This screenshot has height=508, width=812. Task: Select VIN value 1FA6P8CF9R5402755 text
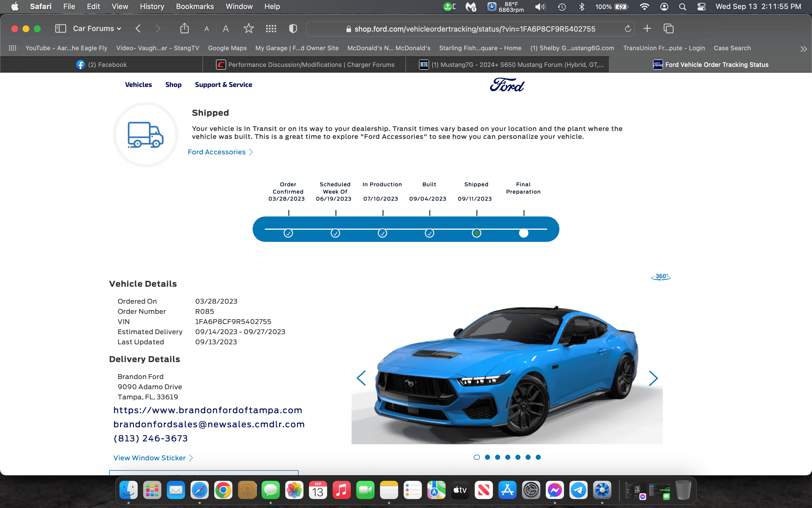point(233,321)
